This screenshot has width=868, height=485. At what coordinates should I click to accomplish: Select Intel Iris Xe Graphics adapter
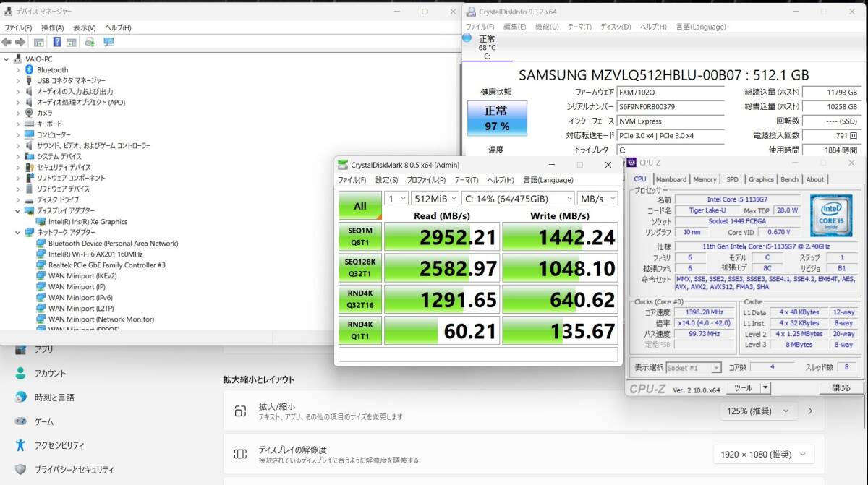coord(88,222)
